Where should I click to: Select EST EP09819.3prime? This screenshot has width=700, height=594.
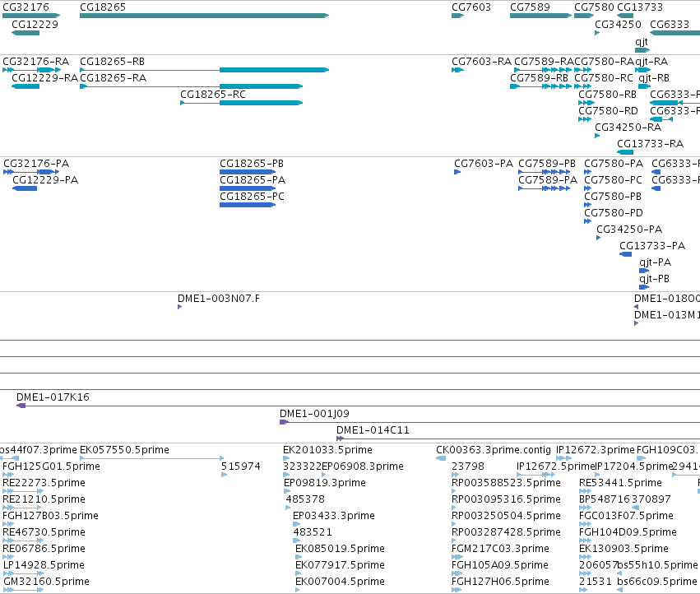[x=286, y=491]
